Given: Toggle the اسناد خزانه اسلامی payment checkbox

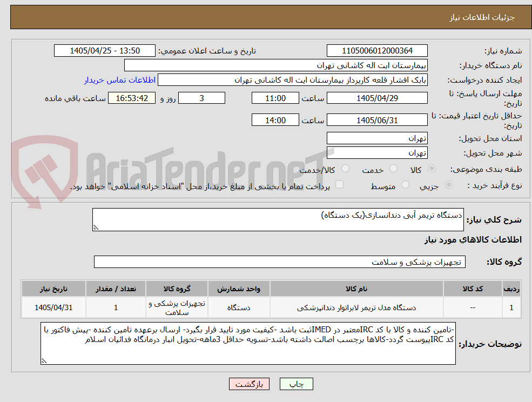Looking at the screenshot, I should (339, 184).
